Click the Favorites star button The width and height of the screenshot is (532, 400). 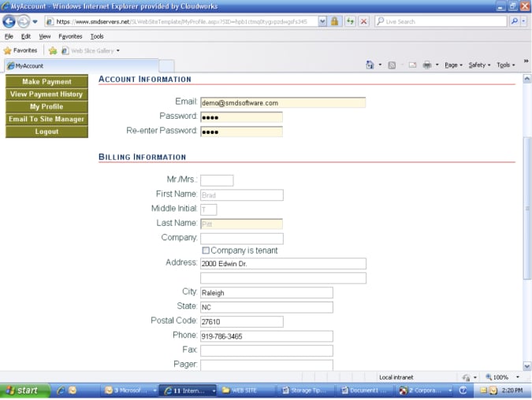[20, 50]
